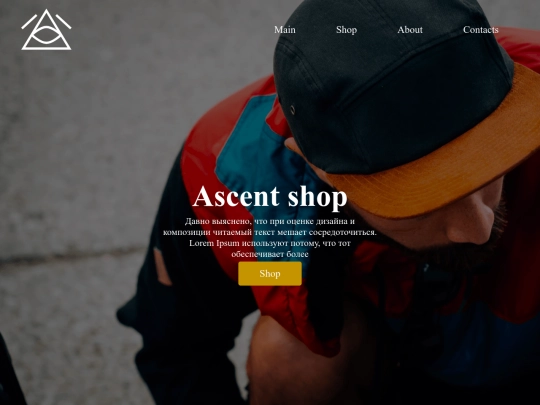Open the Main navigation link
This screenshot has height=405, width=540.
click(x=285, y=30)
